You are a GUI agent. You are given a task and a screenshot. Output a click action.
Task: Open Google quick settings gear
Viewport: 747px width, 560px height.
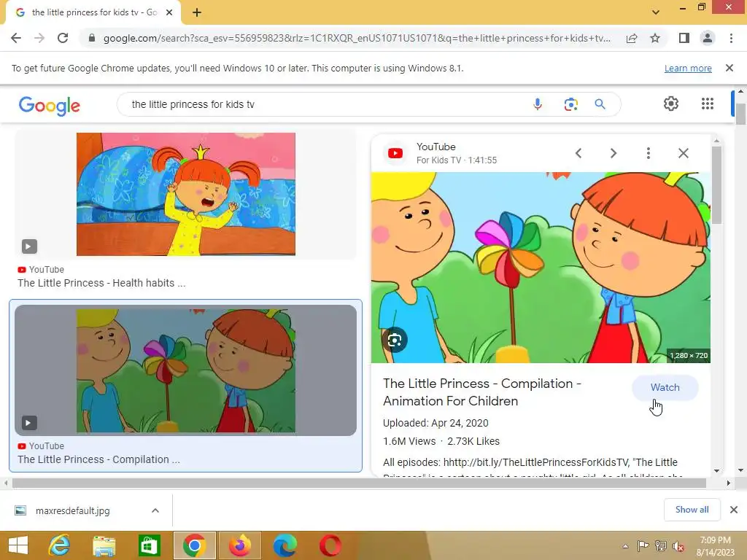(x=671, y=104)
